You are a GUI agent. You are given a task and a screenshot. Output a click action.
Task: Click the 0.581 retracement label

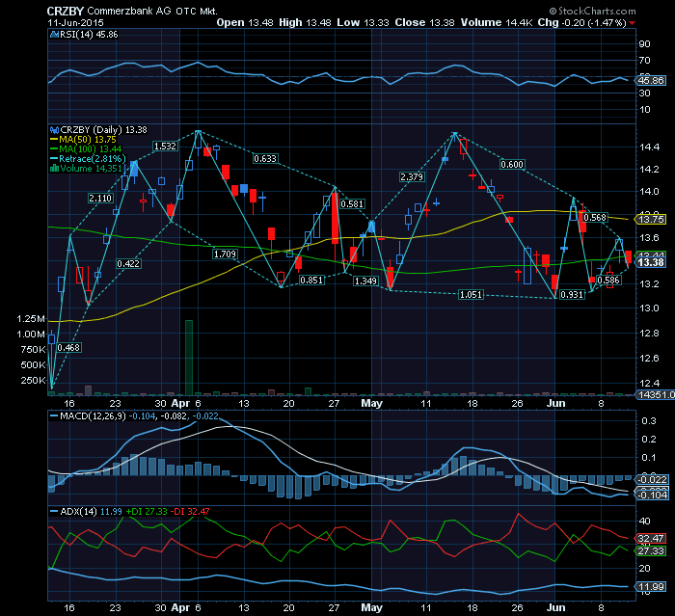[x=352, y=203]
